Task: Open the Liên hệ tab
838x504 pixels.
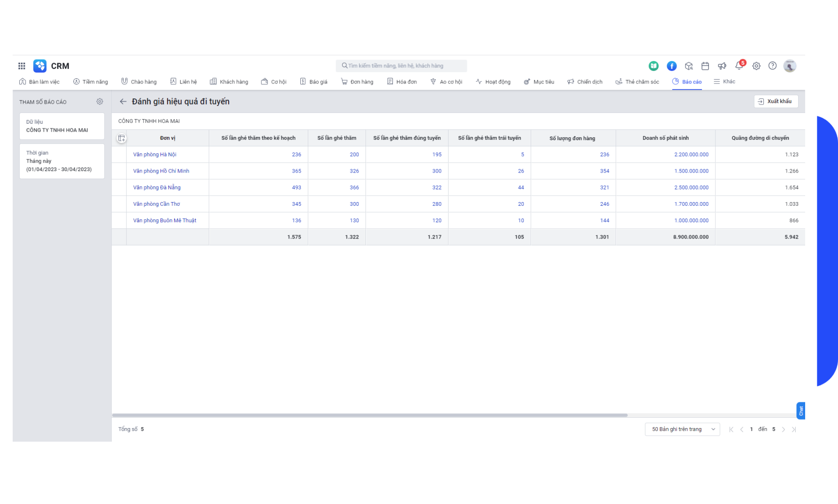Action: 183,82
